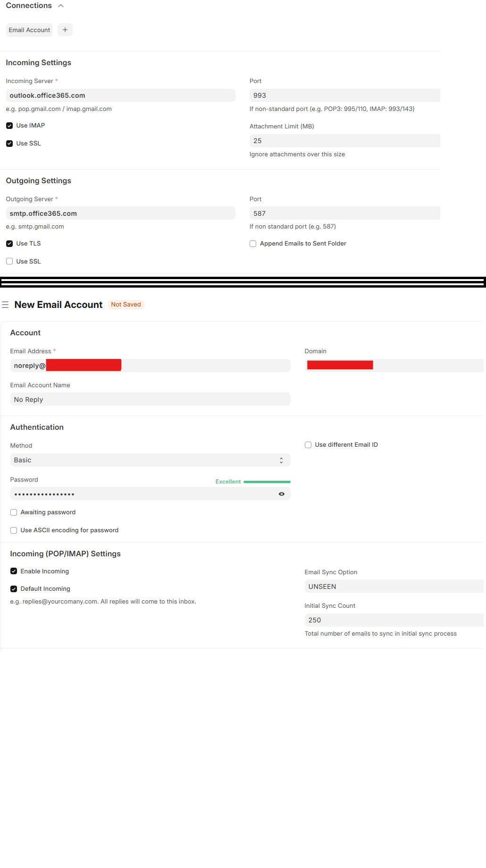Image resolution: width=486 pixels, height=868 pixels.
Task: Edit the incoming port 993 field
Action: (x=344, y=95)
